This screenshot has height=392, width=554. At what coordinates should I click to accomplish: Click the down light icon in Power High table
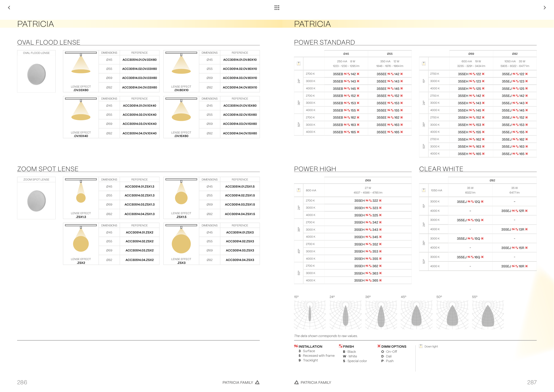(x=298, y=190)
